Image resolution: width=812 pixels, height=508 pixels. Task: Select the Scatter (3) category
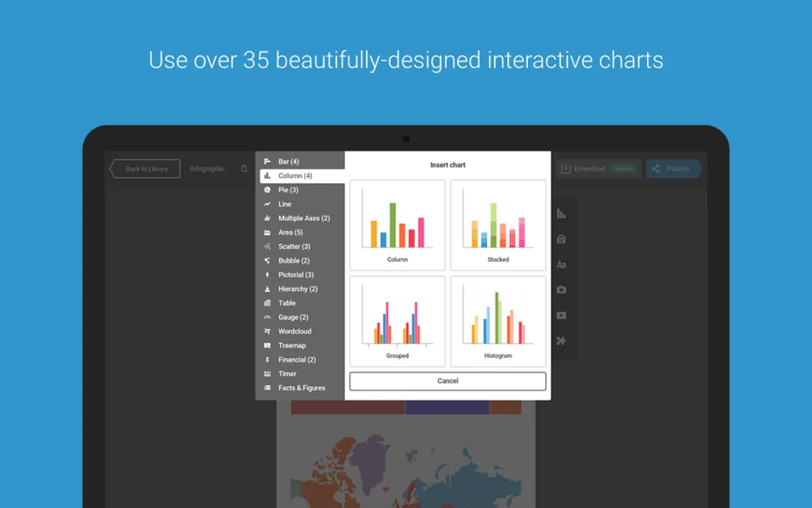pos(300,247)
